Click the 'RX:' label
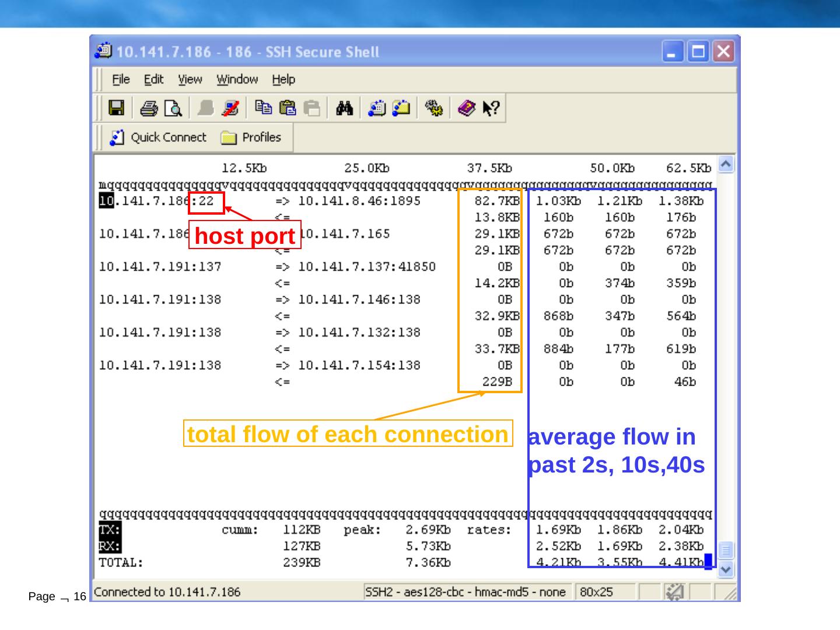 coord(110,547)
